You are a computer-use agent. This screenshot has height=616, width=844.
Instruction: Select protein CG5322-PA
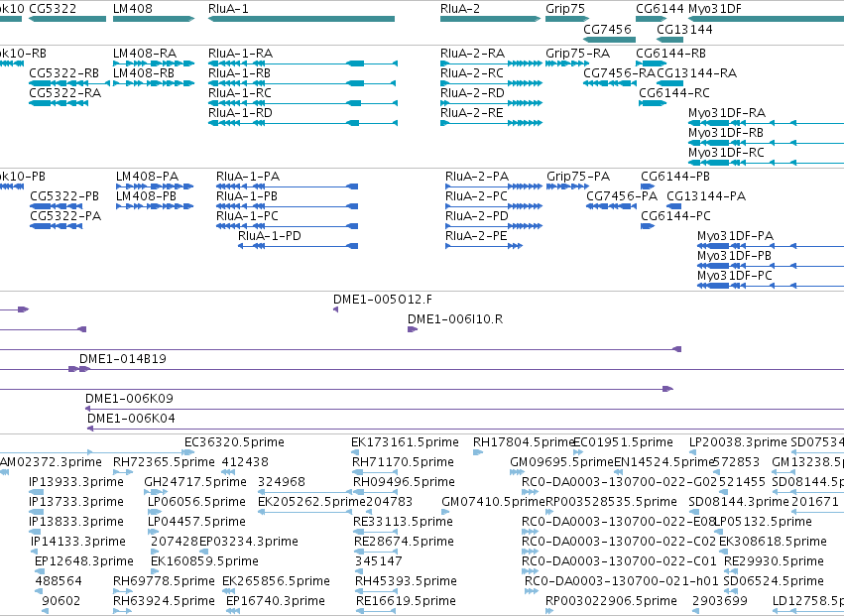pos(56,226)
